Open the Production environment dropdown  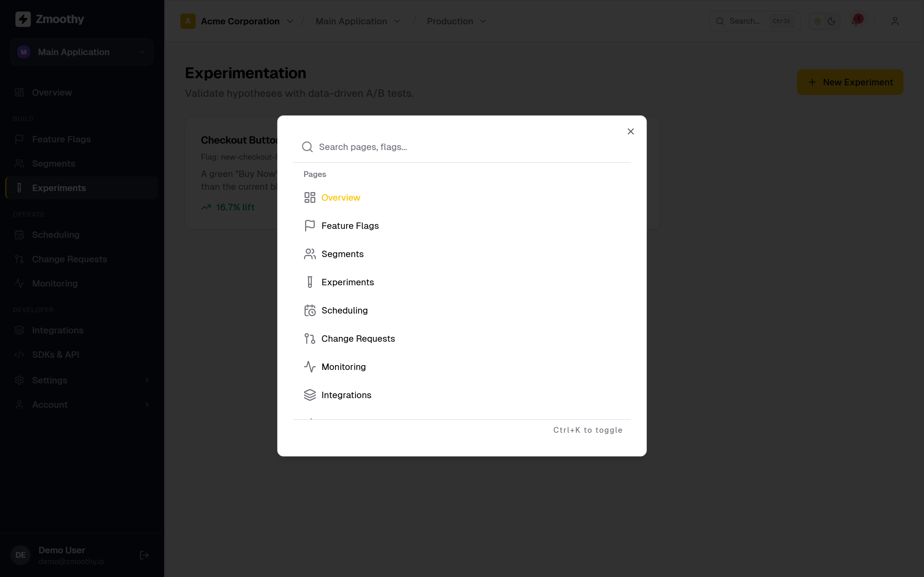(x=457, y=21)
